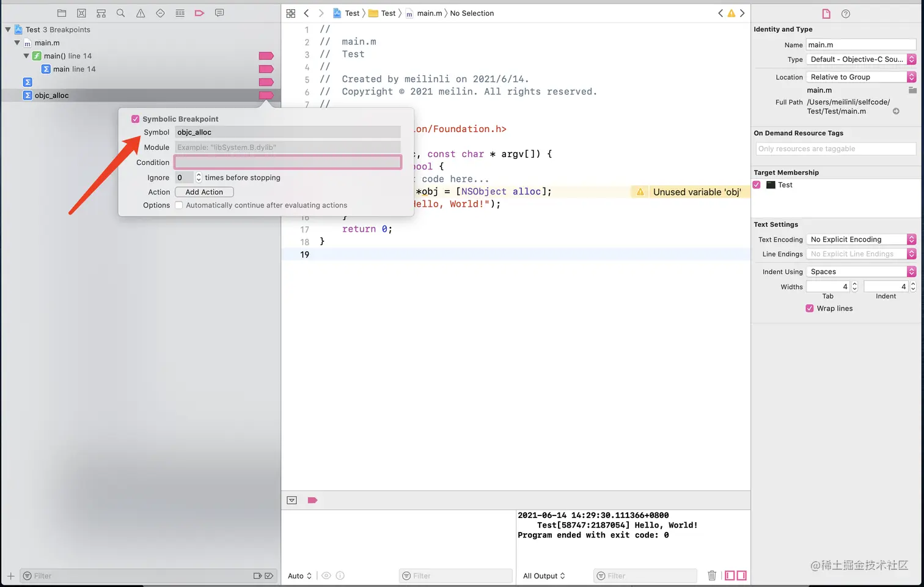Open the Location Relative to Group dropdown
This screenshot has height=587, width=924.
coord(861,77)
